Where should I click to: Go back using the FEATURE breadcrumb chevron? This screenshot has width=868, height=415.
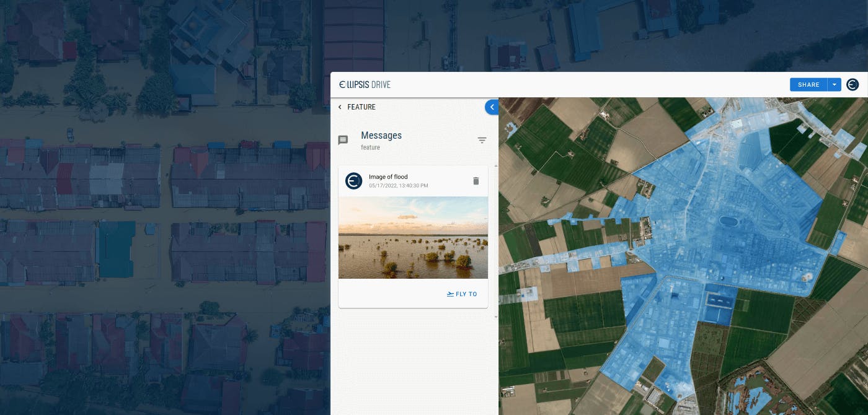tap(339, 107)
